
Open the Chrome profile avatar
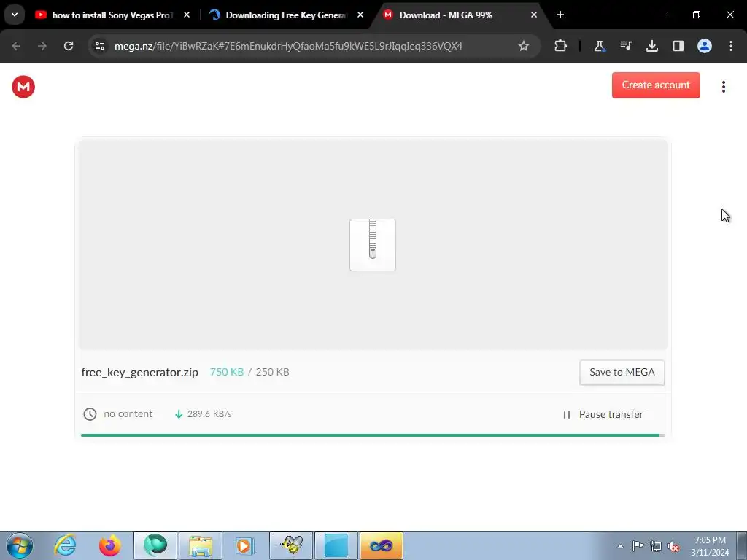pyautogui.click(x=705, y=46)
